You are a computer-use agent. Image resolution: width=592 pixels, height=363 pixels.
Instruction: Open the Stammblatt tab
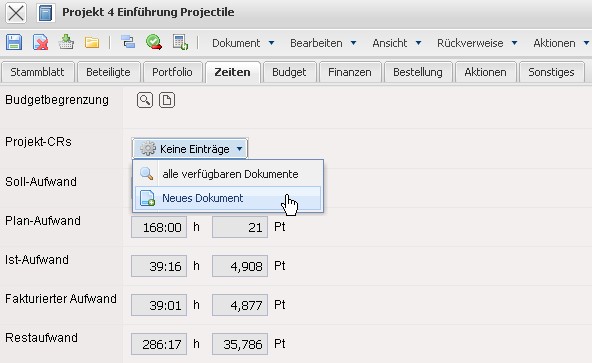(x=37, y=72)
